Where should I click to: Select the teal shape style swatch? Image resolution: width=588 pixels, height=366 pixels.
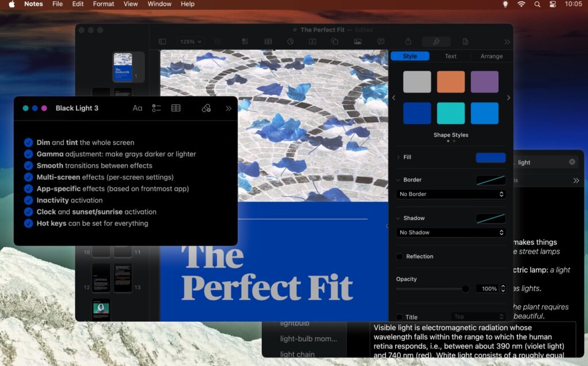click(x=451, y=113)
